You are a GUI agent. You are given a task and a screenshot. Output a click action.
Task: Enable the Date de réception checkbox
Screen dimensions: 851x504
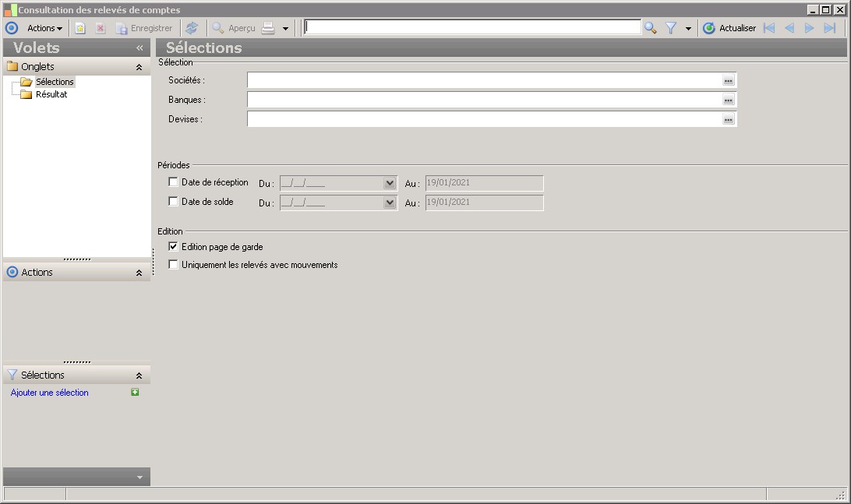(x=173, y=182)
